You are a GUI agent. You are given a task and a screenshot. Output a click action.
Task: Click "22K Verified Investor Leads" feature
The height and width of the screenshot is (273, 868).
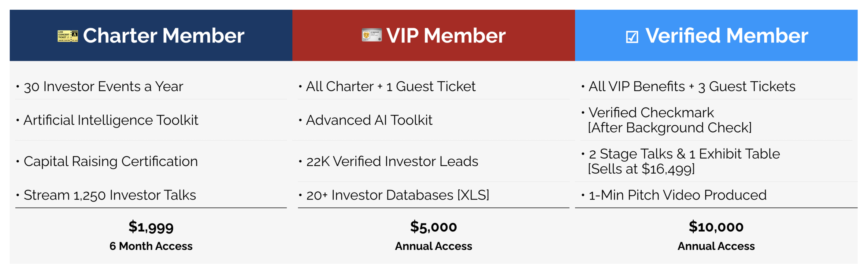392,162
